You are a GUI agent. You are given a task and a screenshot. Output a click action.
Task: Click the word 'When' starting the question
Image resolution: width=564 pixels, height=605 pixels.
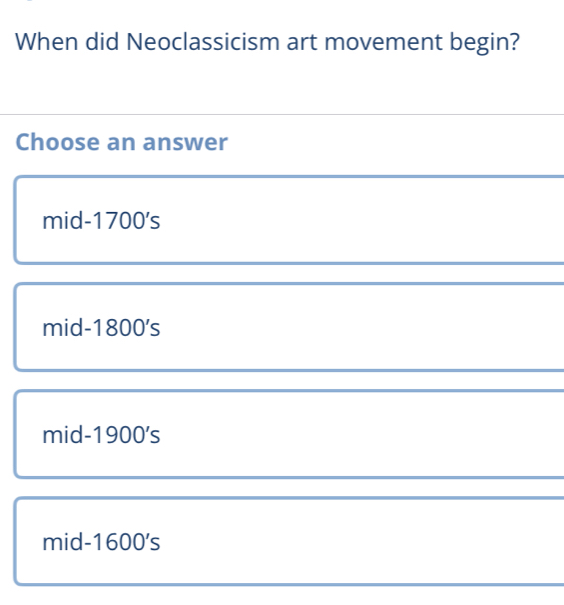(x=47, y=41)
